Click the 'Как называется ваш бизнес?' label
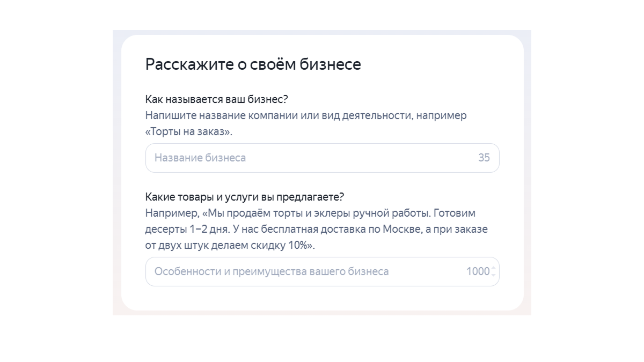This screenshot has width=644, height=362. point(217,99)
